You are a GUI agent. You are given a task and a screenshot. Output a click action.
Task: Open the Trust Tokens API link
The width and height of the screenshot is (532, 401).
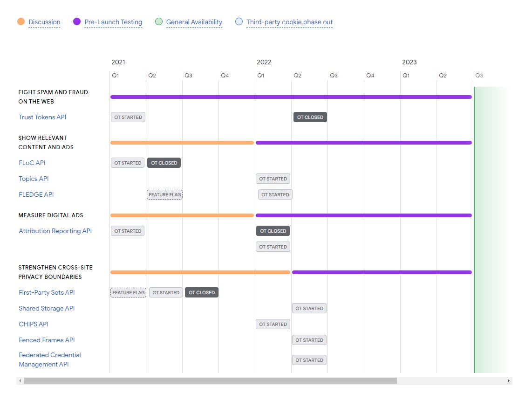[42, 117]
